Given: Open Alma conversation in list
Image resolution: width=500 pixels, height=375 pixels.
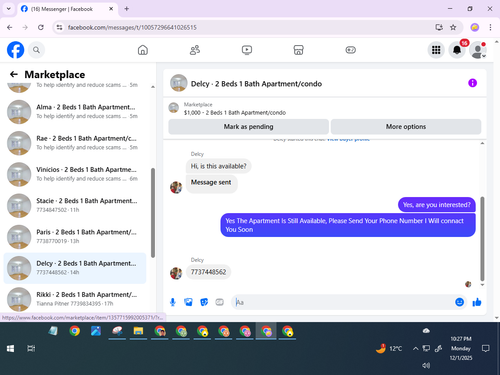Looking at the screenshot, I should point(75,112).
